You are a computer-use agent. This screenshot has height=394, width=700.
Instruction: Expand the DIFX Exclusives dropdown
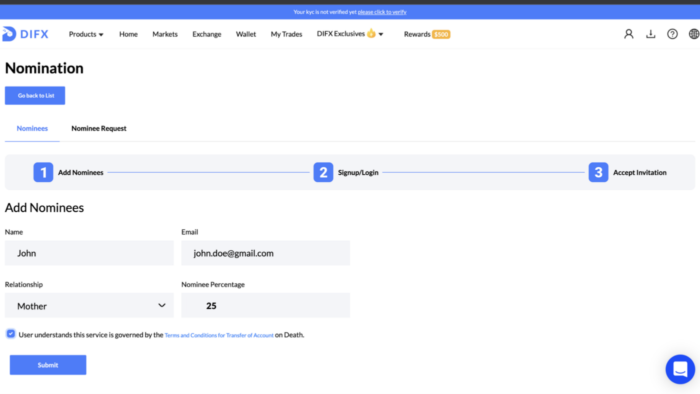click(350, 34)
